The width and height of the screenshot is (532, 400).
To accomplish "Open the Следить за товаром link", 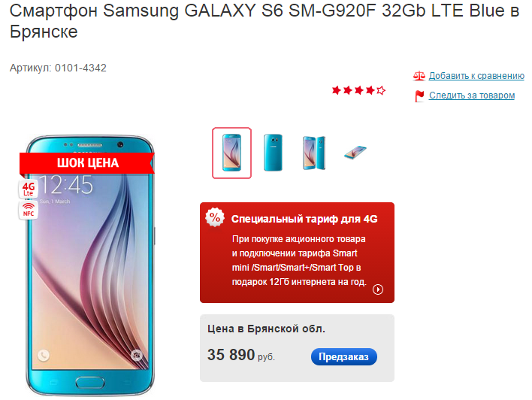I will pyautogui.click(x=472, y=95).
